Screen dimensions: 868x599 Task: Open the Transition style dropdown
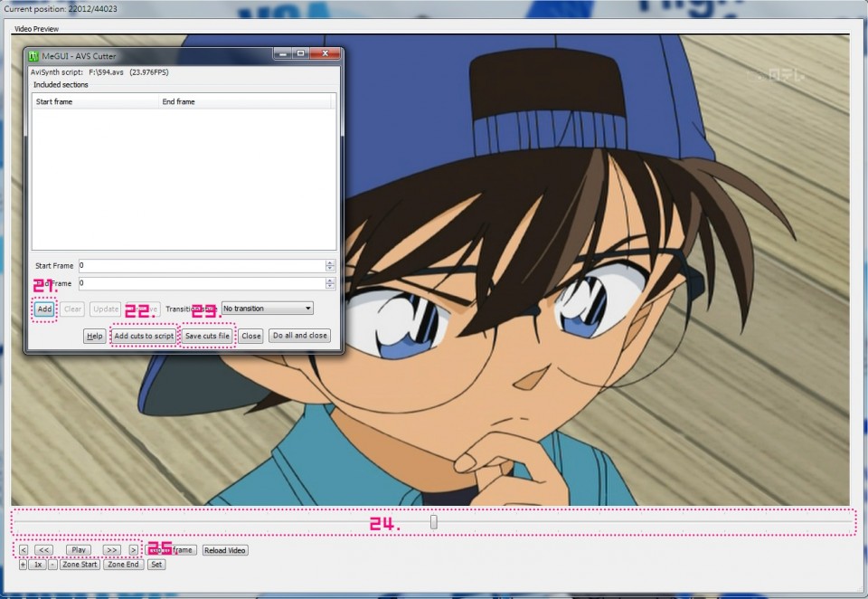click(x=268, y=309)
